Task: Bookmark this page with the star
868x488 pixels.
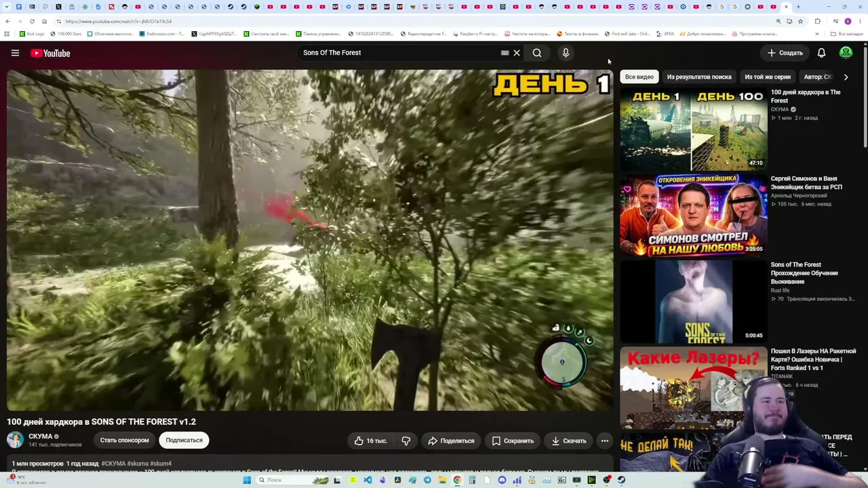Action: pos(800,22)
